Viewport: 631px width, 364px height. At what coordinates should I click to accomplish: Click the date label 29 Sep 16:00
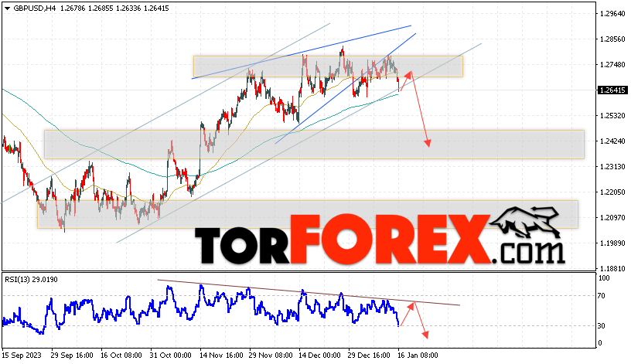tap(72, 355)
